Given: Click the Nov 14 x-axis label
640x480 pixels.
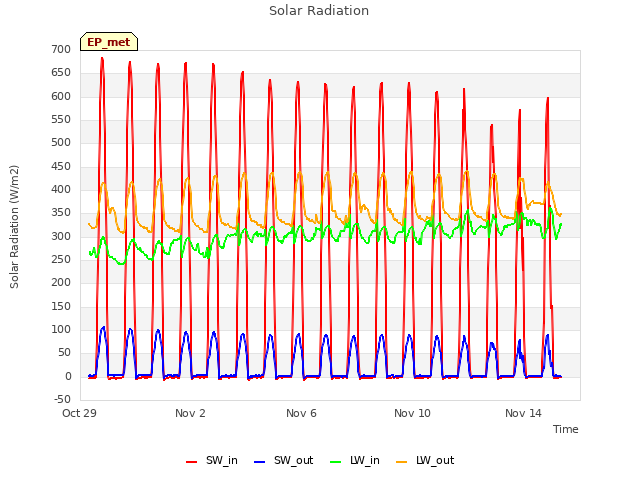Looking at the screenshot, I should (x=523, y=413).
